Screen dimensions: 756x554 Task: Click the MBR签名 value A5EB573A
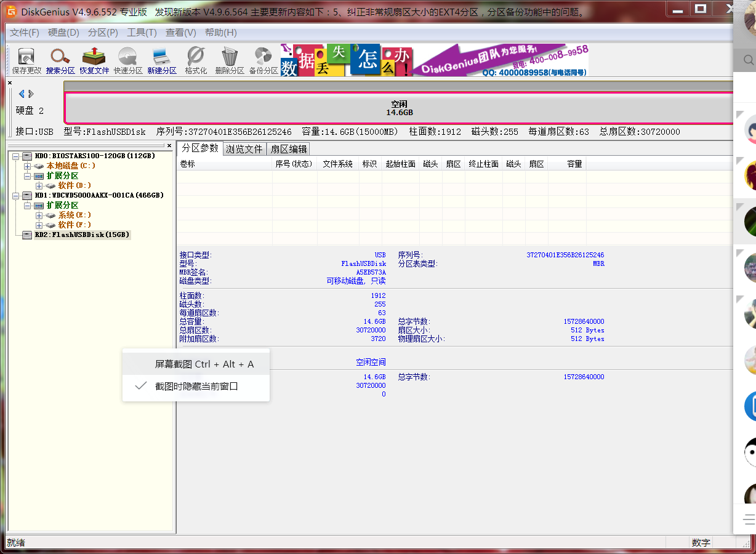coord(371,272)
